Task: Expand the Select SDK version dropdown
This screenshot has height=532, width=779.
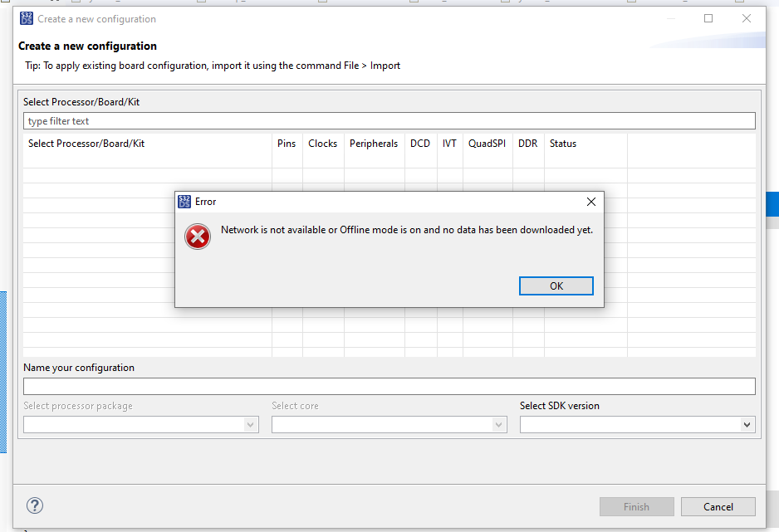Action: (x=747, y=425)
